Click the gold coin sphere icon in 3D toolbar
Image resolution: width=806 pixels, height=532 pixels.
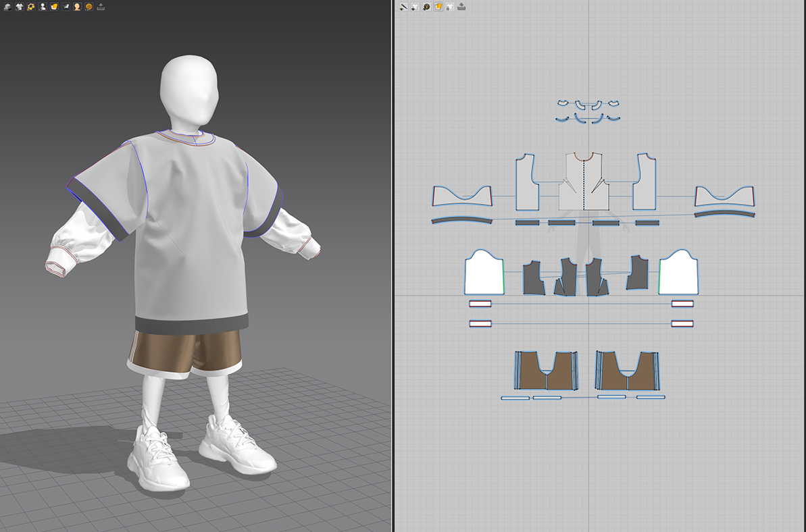click(x=89, y=7)
